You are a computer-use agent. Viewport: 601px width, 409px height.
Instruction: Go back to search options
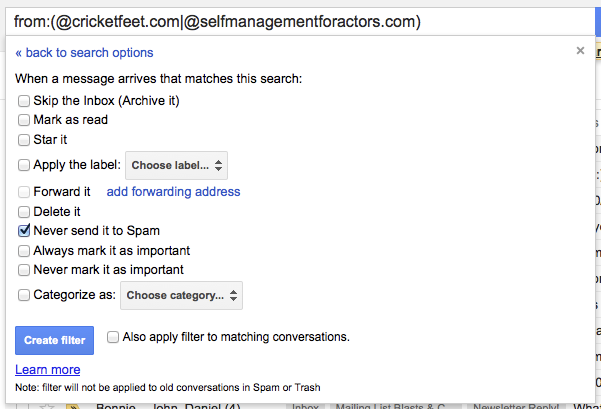pyautogui.click(x=84, y=53)
